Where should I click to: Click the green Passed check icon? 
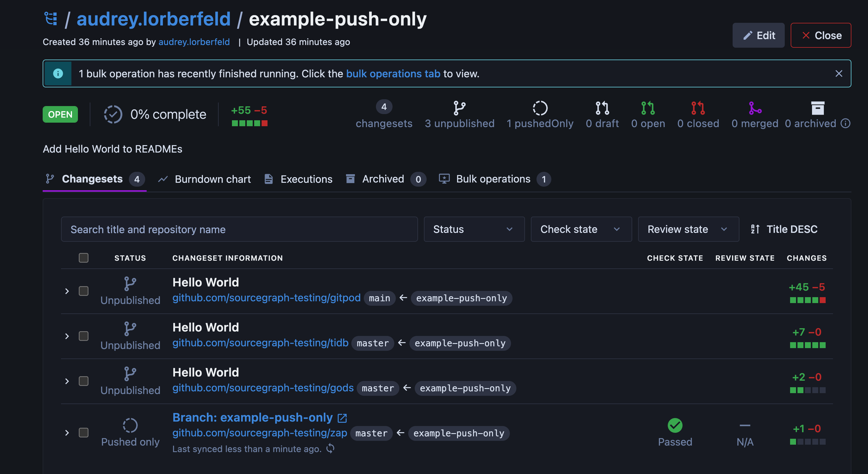click(675, 425)
